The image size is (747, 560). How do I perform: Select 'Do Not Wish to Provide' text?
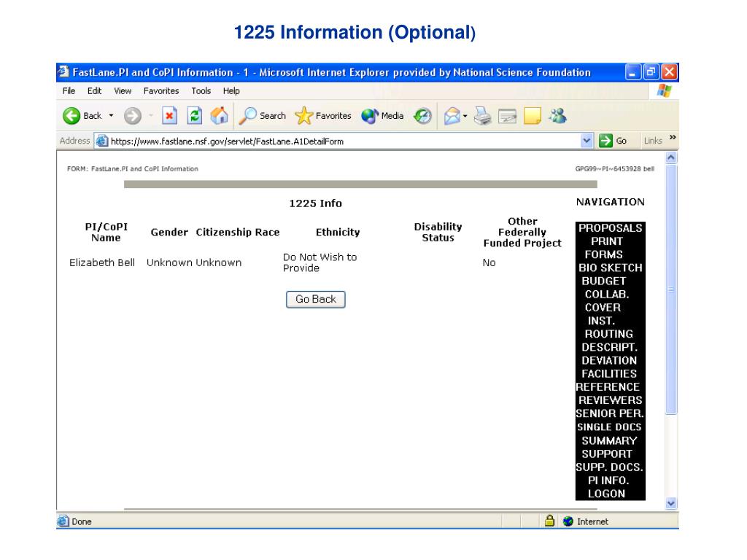click(320, 262)
